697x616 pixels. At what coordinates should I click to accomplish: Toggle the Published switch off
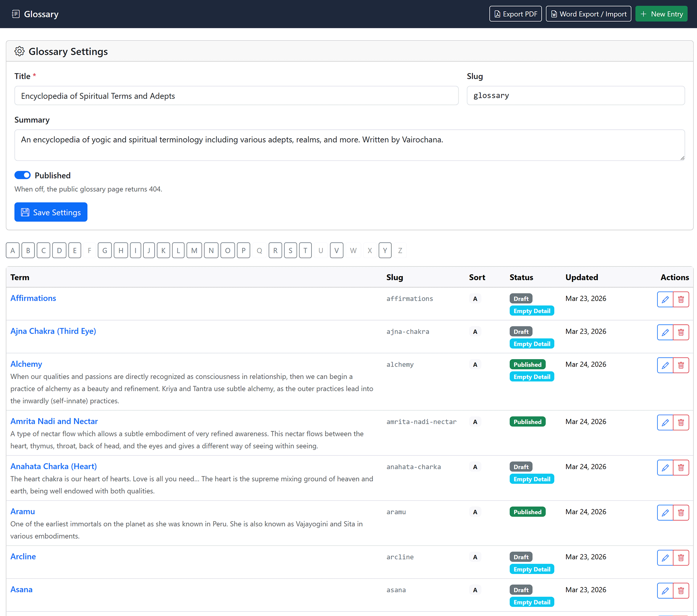(x=23, y=175)
